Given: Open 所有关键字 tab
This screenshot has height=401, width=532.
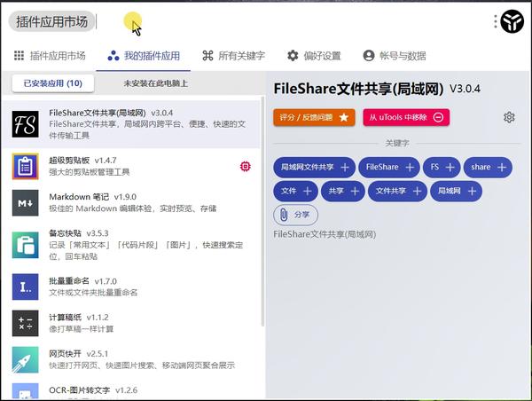Looking at the screenshot, I should [233, 56].
